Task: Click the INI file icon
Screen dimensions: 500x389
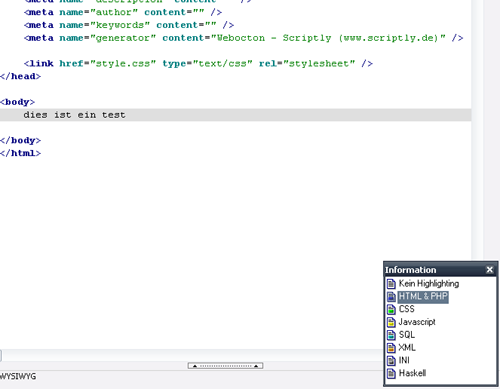Action: [x=391, y=361]
